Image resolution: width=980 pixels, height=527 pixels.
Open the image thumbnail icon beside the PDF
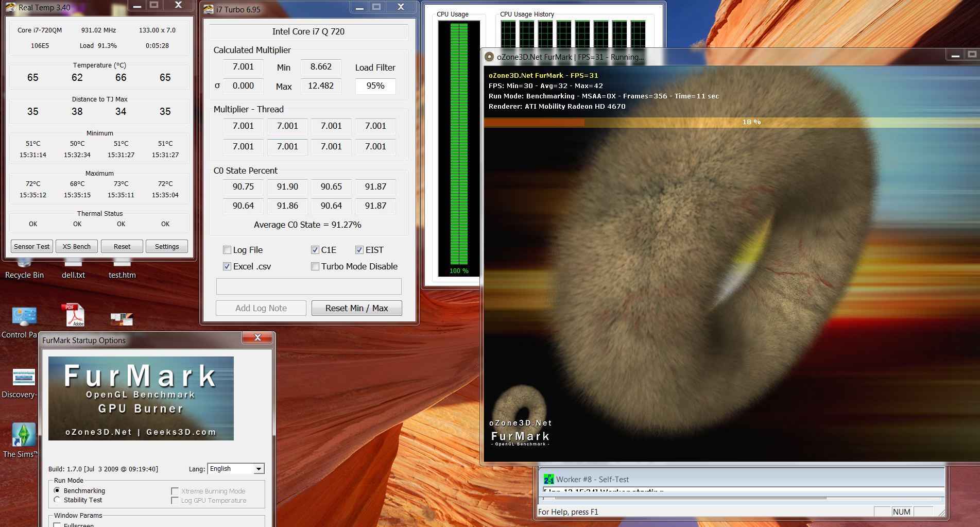122,319
